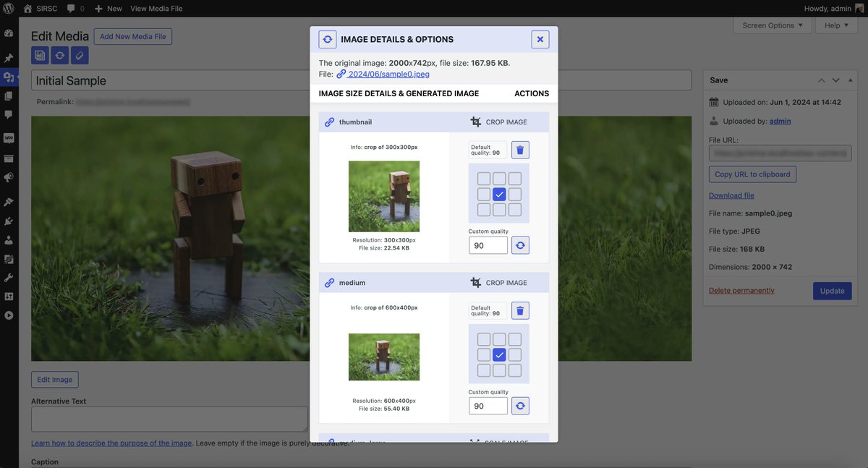Screen dimensions: 868x468
Task: Open the Download file link
Action: [x=731, y=195]
